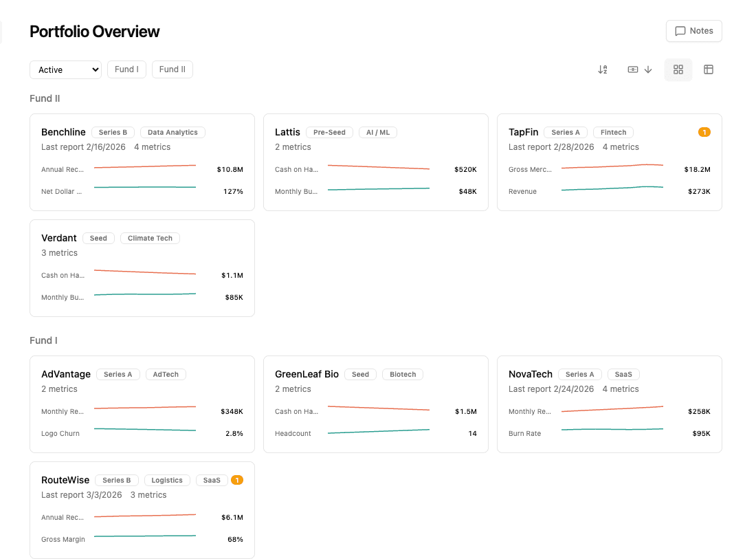756x559 pixels.
Task: Click Last report 2/24/2026 on NovaTech
Action: click(551, 388)
